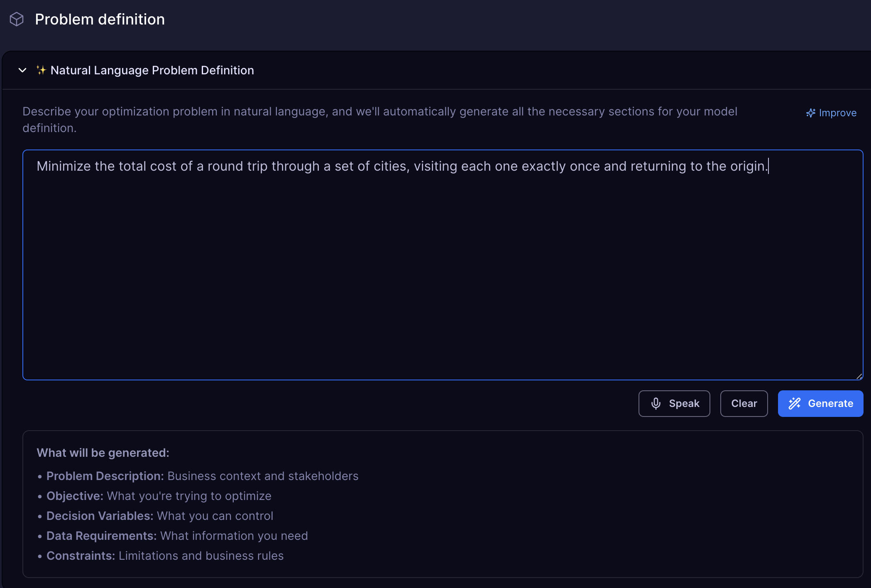Click the cube icon beside Problem definition
This screenshot has height=588, width=871.
(x=17, y=19)
